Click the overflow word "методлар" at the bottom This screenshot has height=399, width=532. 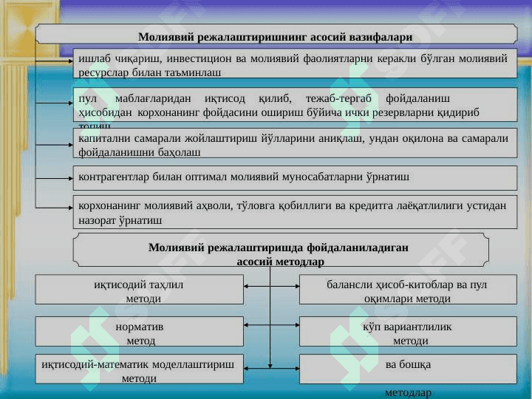(x=408, y=393)
